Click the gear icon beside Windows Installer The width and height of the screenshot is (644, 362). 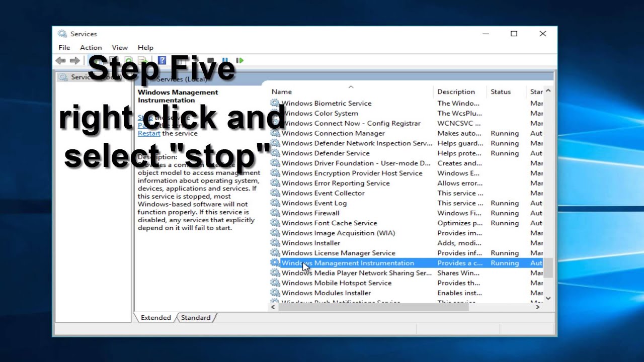coord(275,243)
